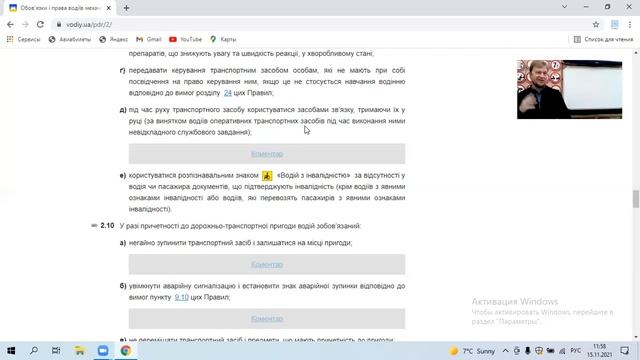Viewport: 640px width, 360px height.
Task: Select text «Водій з інвалідністю»
Action: [313, 176]
